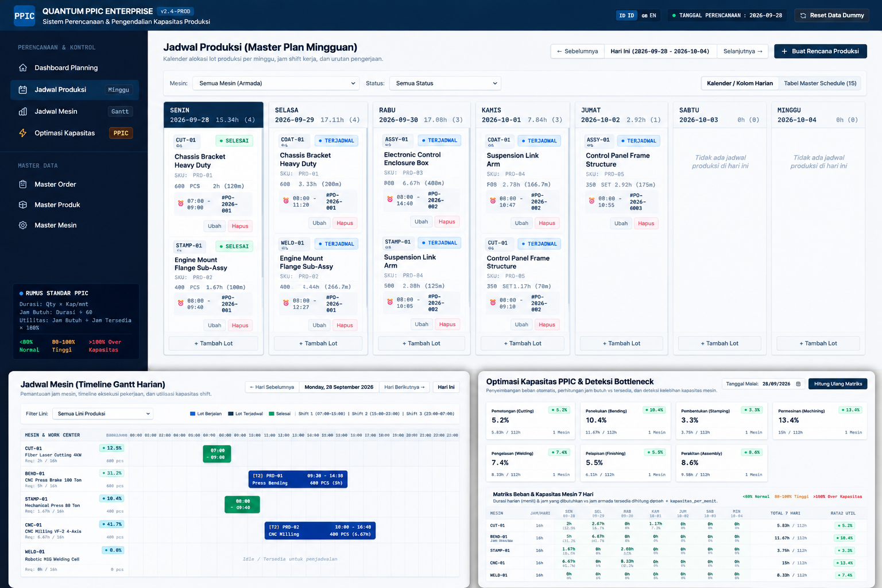Click the alarm clock icon showing 08:00 - 14:40

tap(390, 200)
